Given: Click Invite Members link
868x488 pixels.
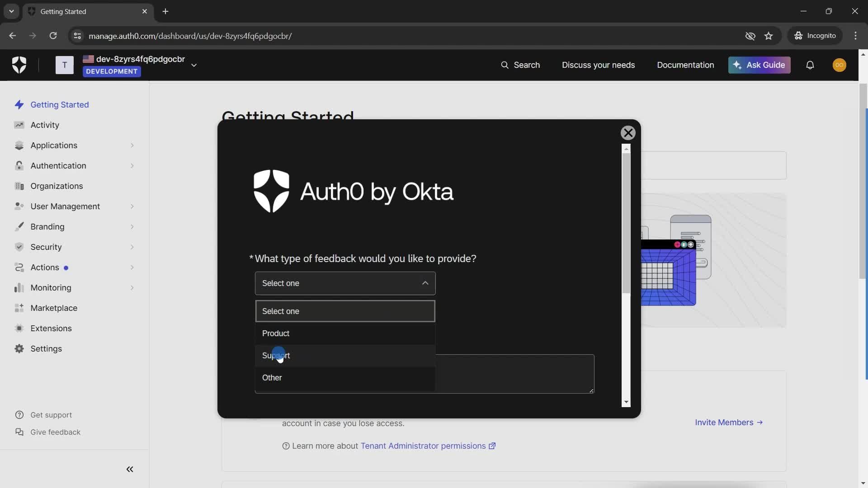Looking at the screenshot, I should click(729, 422).
